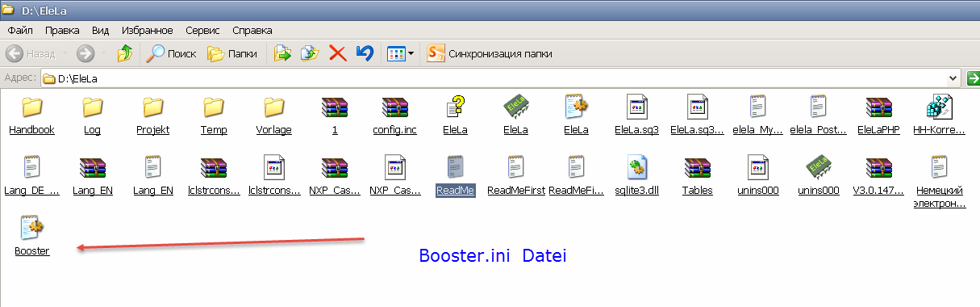Select the Lang_DE text file
This screenshot has width=980, height=307.
coord(31,176)
